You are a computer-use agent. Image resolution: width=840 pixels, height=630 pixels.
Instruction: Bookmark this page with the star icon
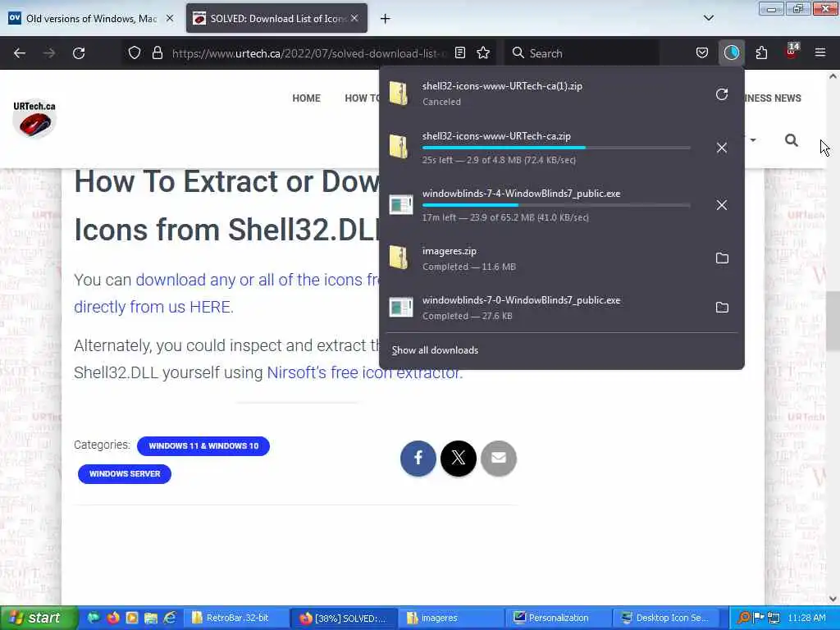pos(483,53)
